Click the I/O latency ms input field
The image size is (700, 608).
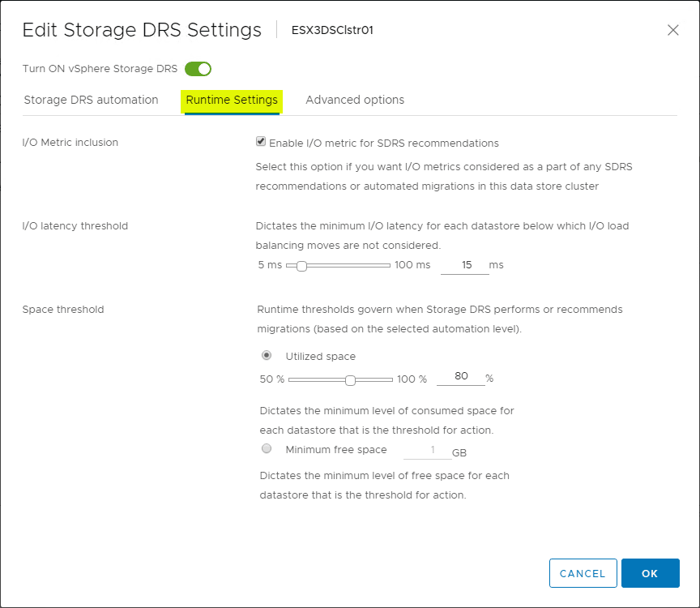pos(464,265)
